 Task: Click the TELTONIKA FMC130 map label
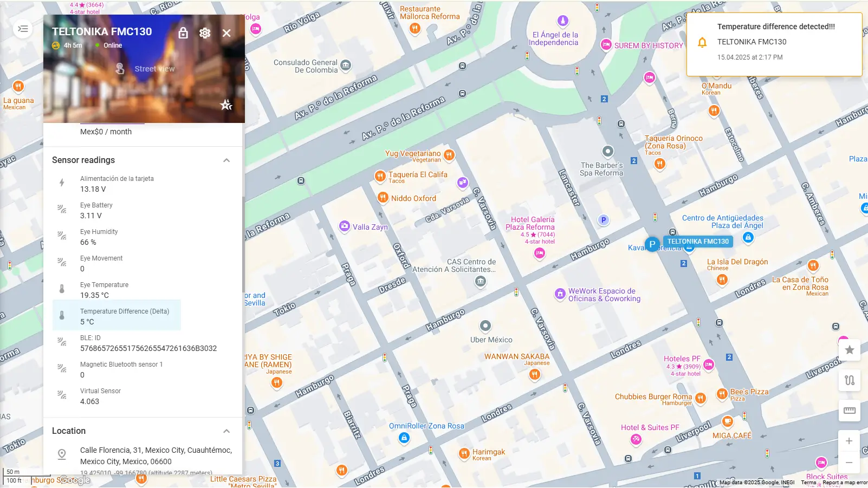[x=698, y=242]
